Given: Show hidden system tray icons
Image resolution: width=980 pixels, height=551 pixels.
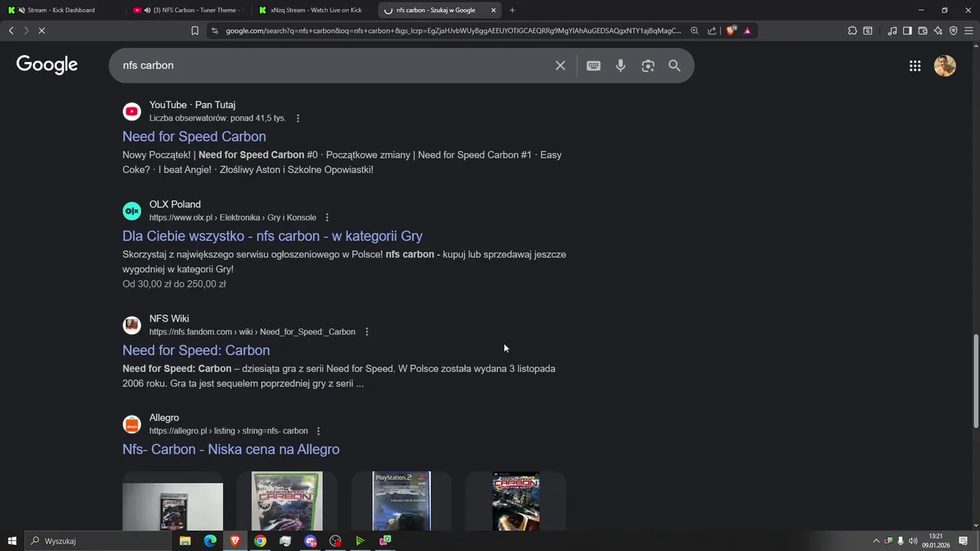Looking at the screenshot, I should 877,541.
